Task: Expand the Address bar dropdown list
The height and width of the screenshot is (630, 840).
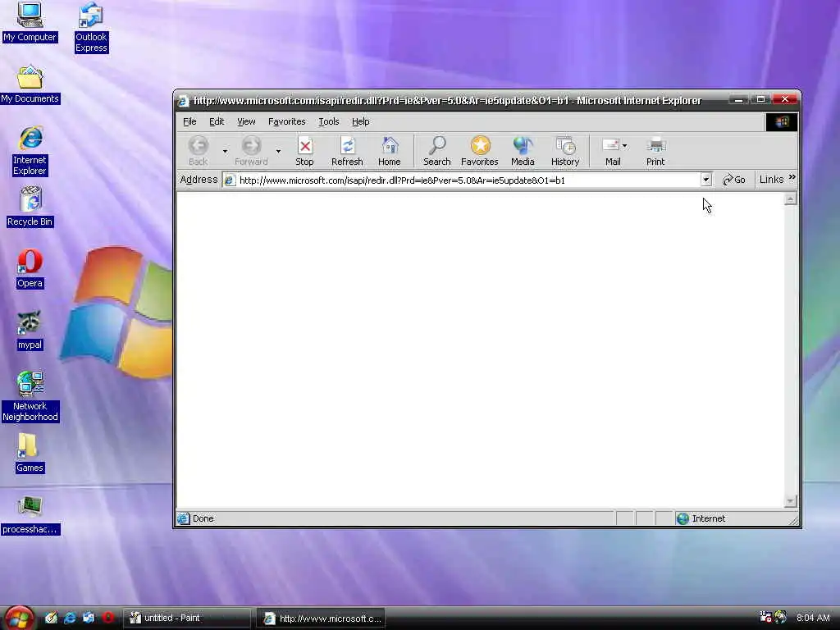Action: (x=706, y=180)
